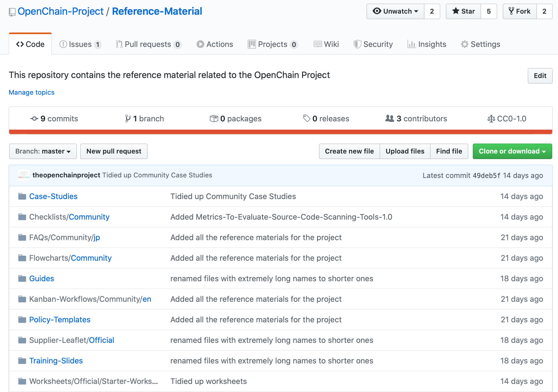This screenshot has height=392, width=558.
Task: Click the package box icon
Action: 214,119
